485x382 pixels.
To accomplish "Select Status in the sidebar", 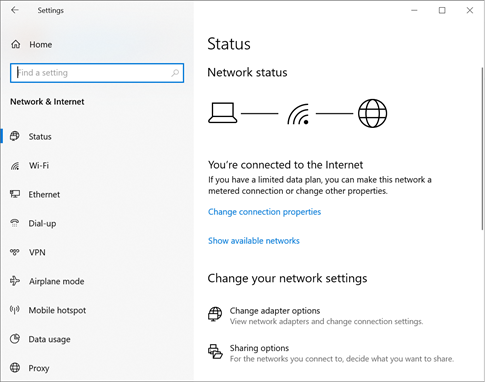I will pyautogui.click(x=40, y=137).
